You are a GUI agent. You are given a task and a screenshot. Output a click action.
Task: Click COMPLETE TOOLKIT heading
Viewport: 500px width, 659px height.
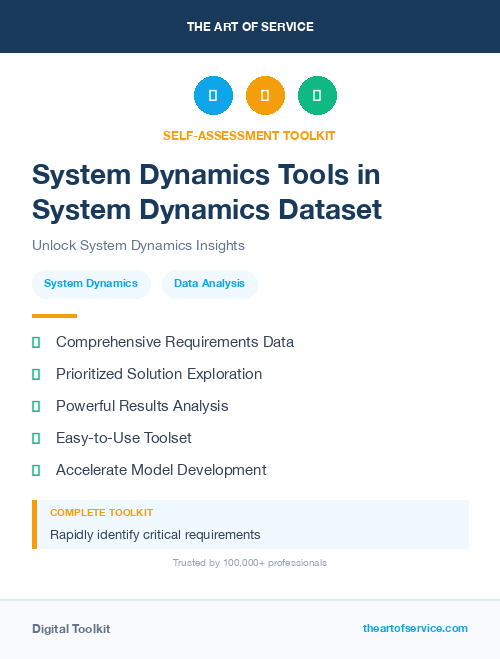click(101, 513)
